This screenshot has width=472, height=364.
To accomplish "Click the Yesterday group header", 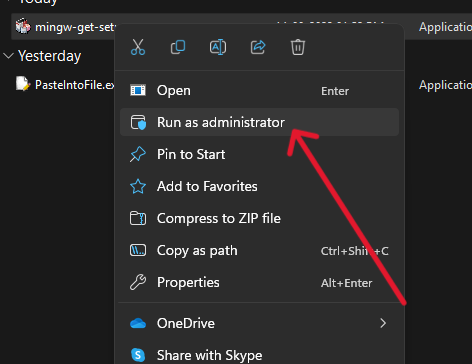I will [x=49, y=56].
